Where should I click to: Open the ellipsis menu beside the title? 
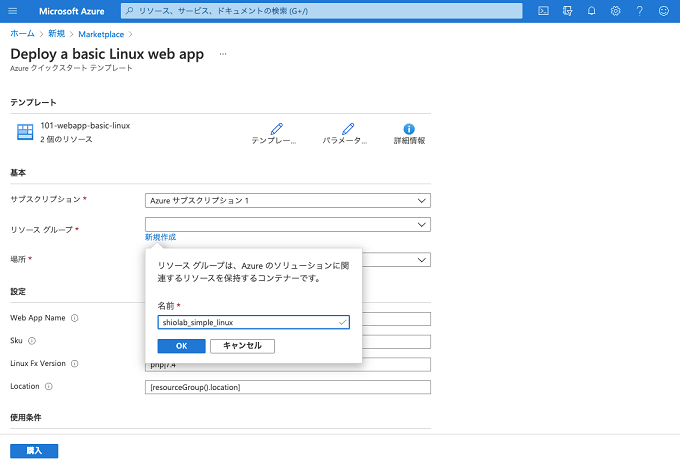223,54
